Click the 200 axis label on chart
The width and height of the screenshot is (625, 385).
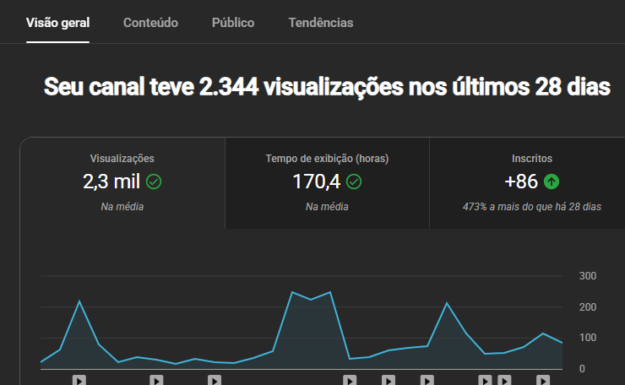click(588, 307)
